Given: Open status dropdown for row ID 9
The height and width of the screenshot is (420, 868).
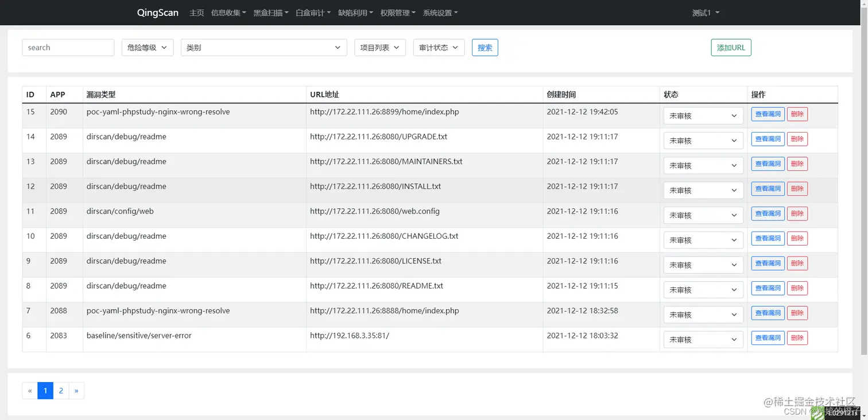Looking at the screenshot, I should pos(703,265).
